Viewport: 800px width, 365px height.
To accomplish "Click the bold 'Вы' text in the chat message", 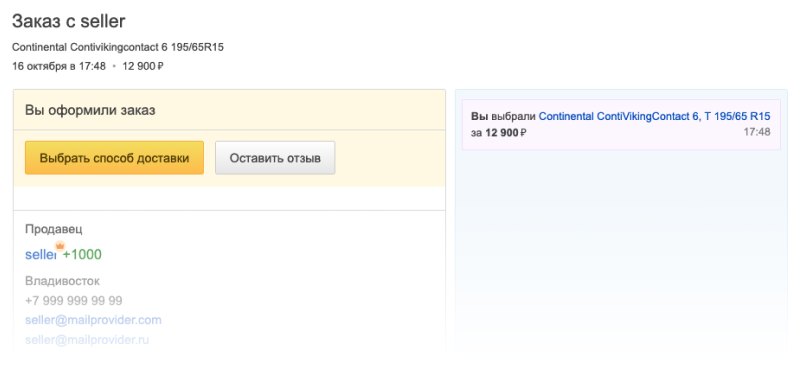I will pos(477,116).
